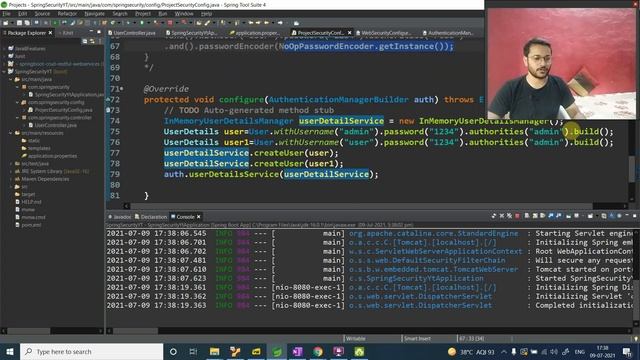The height and width of the screenshot is (360, 640).
Task: Click the Save toolbar icon
Action: pyautogui.click(x=19, y=23)
